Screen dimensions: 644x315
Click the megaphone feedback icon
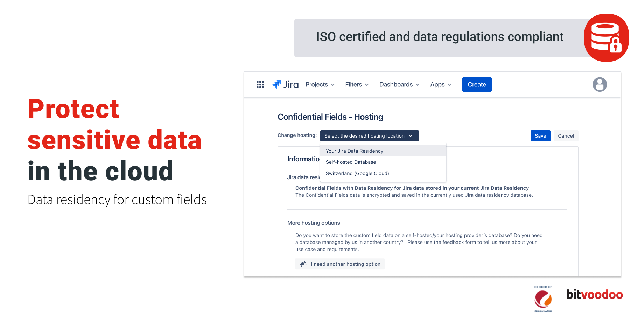point(303,264)
